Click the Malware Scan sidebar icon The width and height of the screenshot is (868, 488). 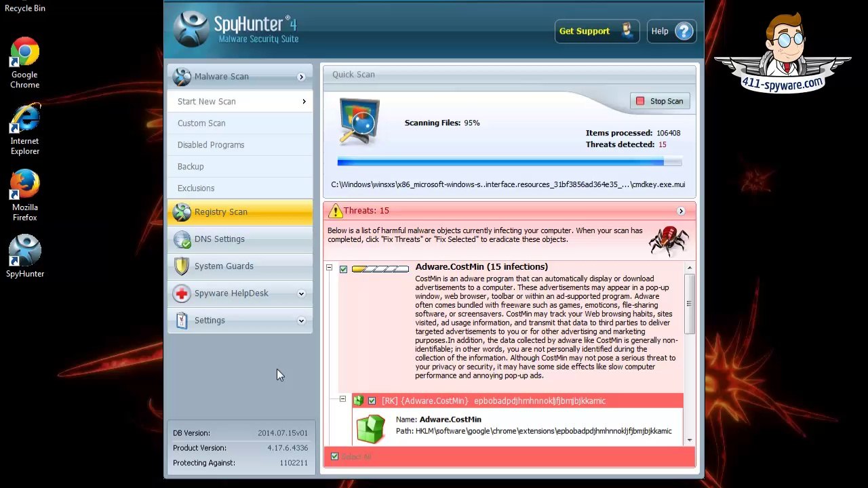182,77
